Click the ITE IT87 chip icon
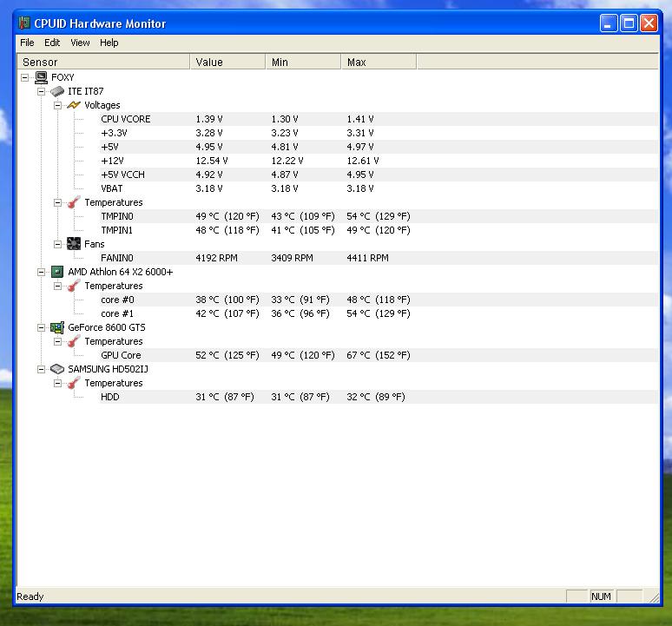 tap(57, 91)
